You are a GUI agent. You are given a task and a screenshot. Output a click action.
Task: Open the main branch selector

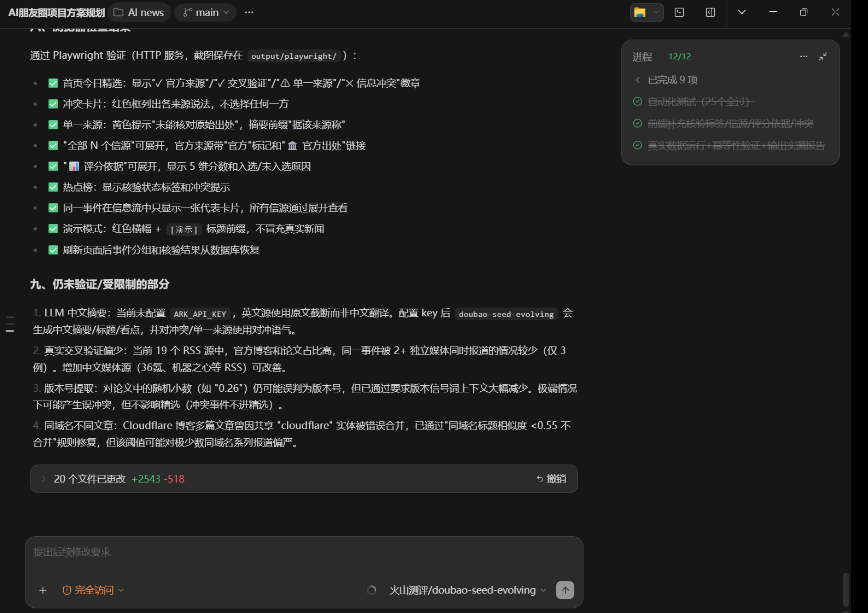(206, 12)
